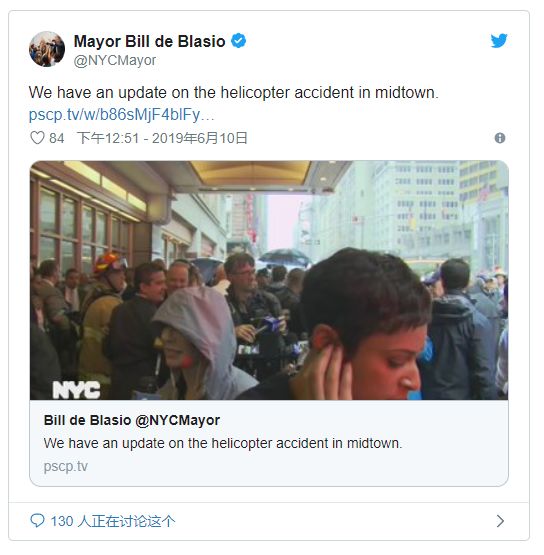Open the pscp.tv/w/b86sMjF4blFy link
This screenshot has height=555, width=544.
coord(121,115)
